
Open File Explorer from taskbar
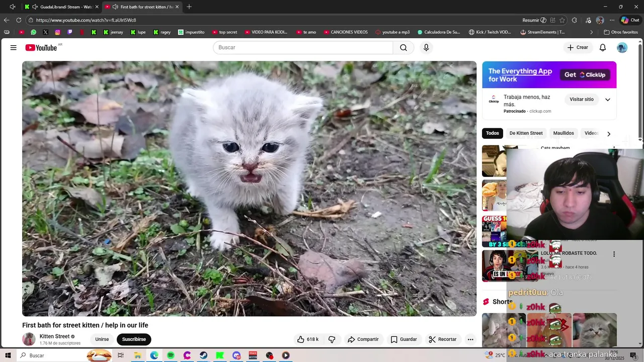(137, 355)
